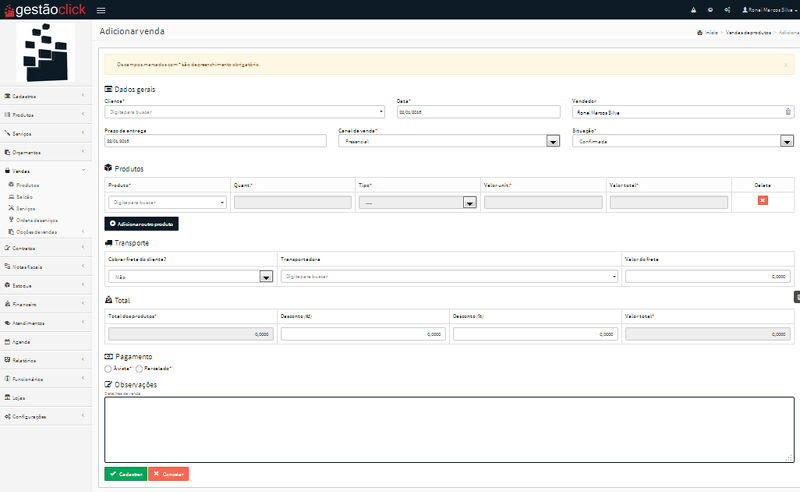800x492 pixels.
Task: Click the product row Valor total field
Action: 669,202
